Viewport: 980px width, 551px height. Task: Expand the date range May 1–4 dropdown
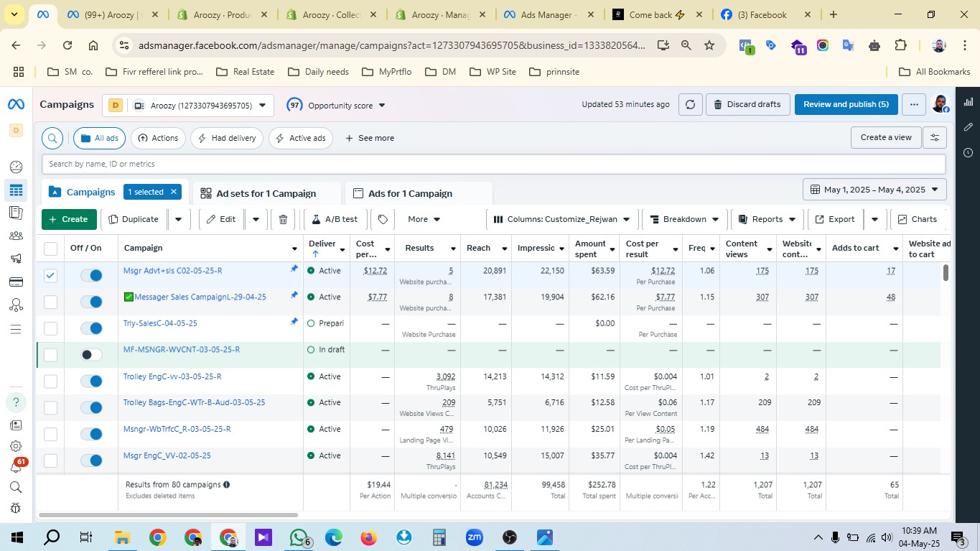pyautogui.click(x=874, y=190)
